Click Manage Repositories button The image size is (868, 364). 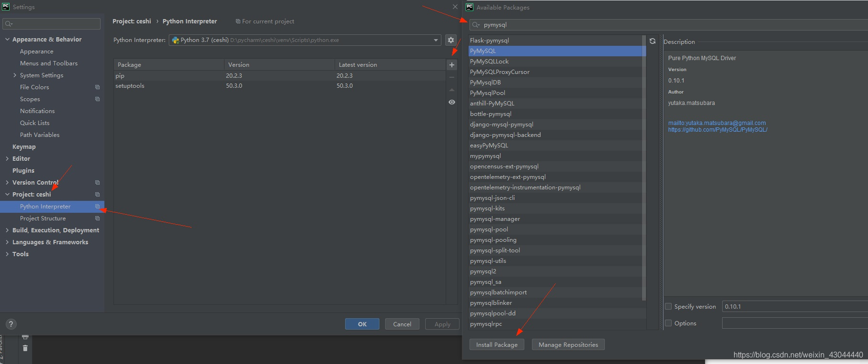568,344
